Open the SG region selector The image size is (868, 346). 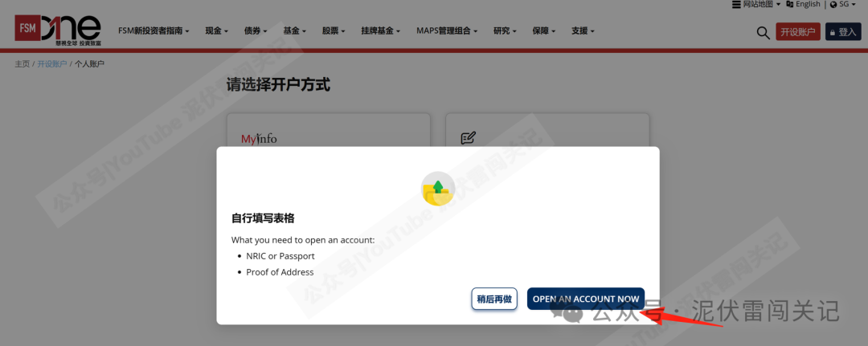(842, 5)
